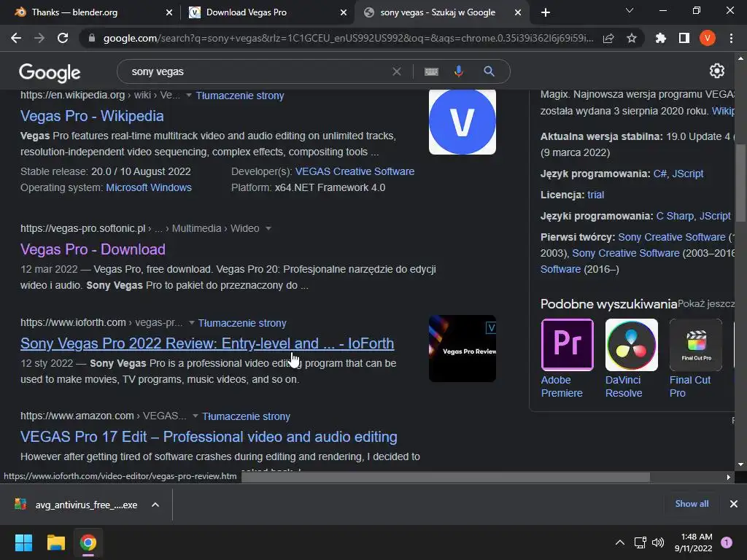Open the C# programming language link
This screenshot has width=747, height=560.
point(659,174)
